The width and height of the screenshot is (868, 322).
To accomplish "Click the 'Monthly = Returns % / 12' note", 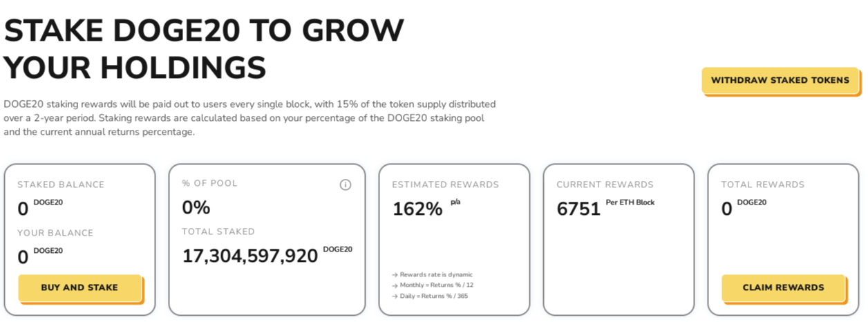I will (433, 285).
